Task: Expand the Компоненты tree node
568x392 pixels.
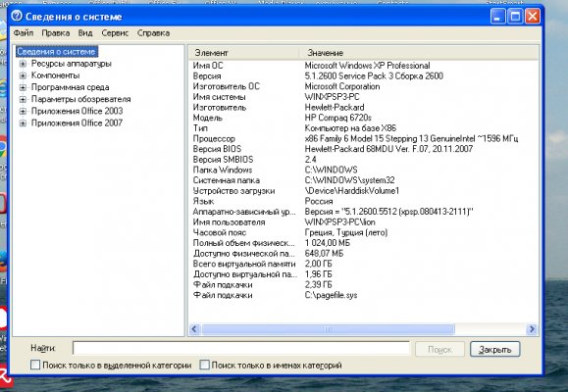Action: coord(23,75)
